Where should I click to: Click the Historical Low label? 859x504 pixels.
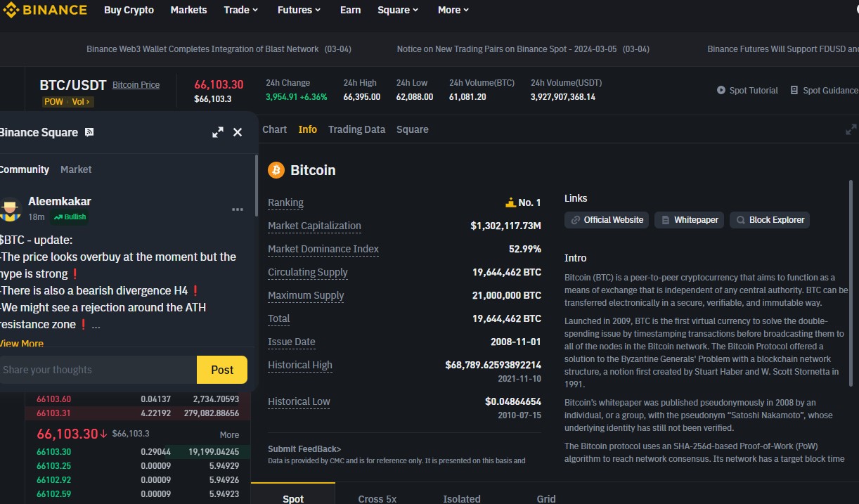[299, 401]
